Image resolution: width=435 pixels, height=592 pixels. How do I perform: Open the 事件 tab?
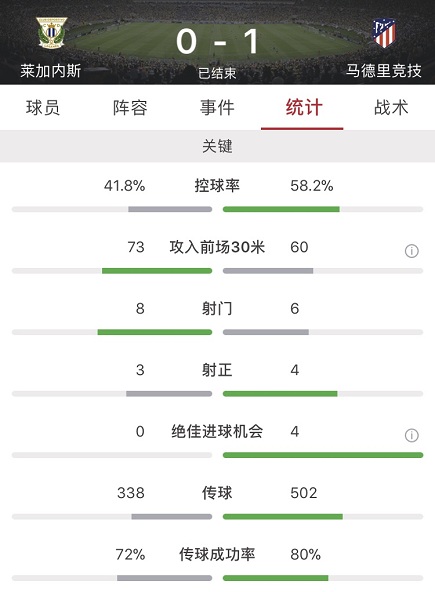pos(217,108)
